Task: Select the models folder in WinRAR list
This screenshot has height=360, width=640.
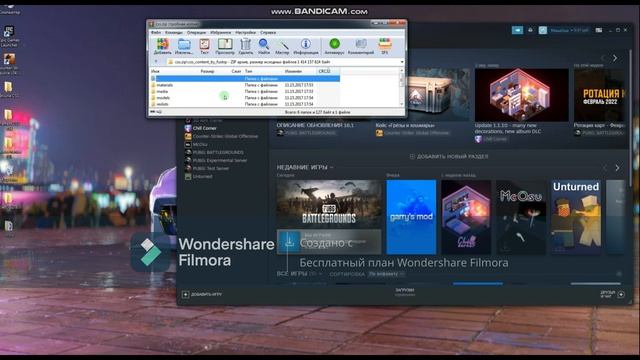Action: pos(163,98)
